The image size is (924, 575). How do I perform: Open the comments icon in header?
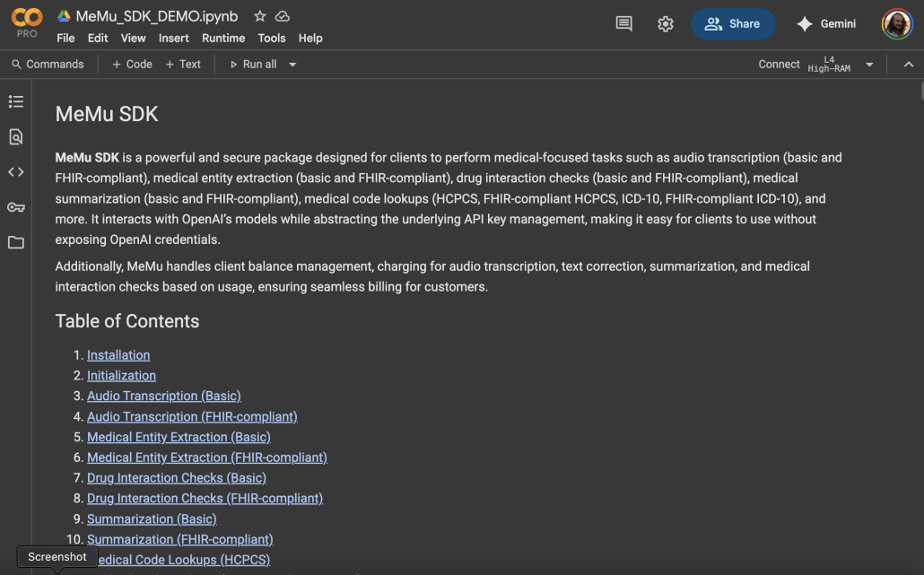623,24
